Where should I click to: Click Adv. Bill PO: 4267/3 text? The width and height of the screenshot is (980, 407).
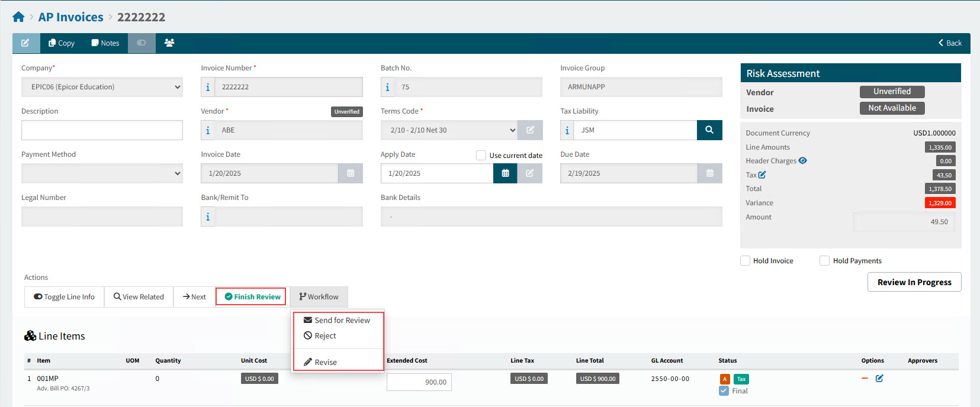pyautogui.click(x=63, y=389)
